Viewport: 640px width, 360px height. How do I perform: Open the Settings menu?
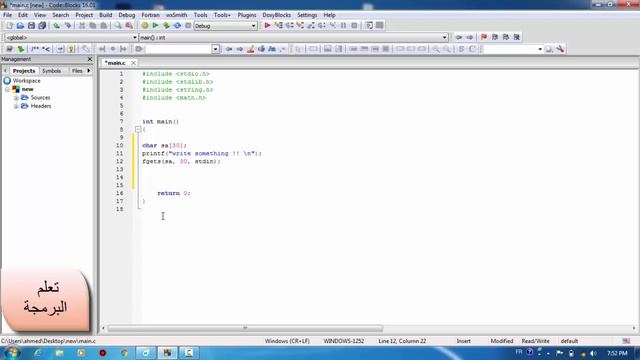point(307,15)
